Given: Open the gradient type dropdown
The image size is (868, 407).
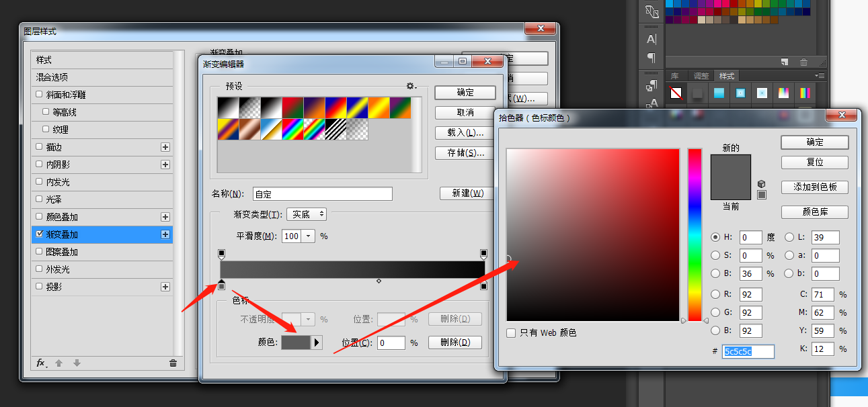Looking at the screenshot, I should coord(307,214).
